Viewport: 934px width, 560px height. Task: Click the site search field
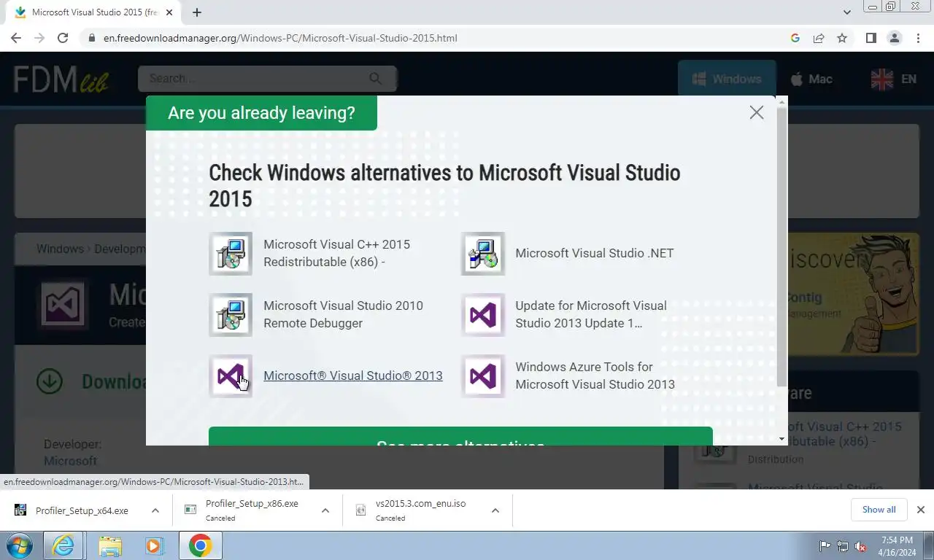pos(255,78)
